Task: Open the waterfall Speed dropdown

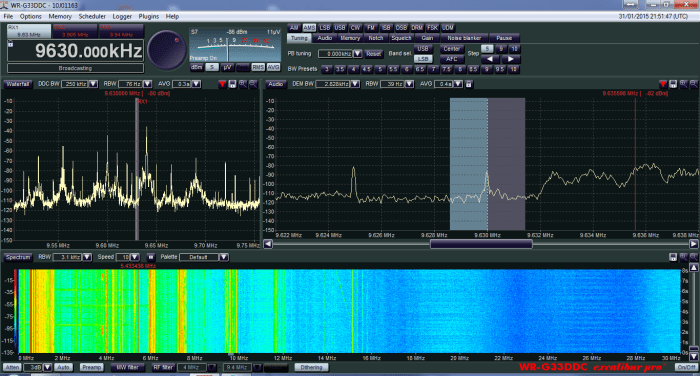Action: click(x=135, y=257)
